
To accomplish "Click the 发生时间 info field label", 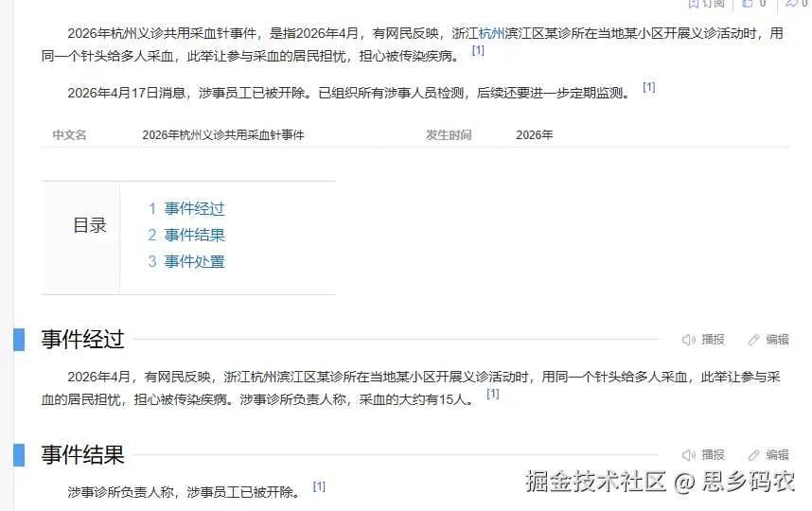I will point(449,135).
